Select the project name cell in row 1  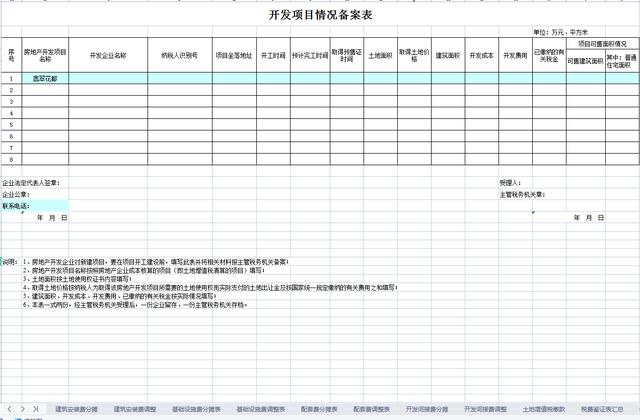pos(45,78)
